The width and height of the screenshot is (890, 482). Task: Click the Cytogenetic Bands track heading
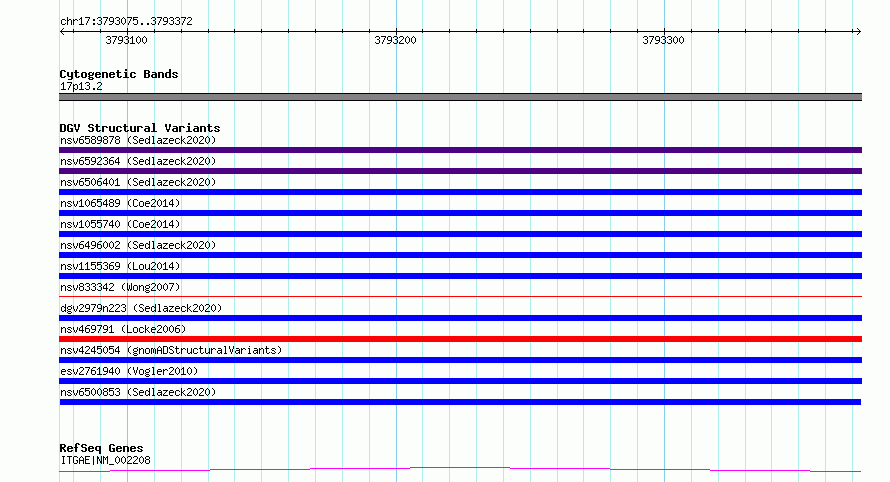coord(119,74)
